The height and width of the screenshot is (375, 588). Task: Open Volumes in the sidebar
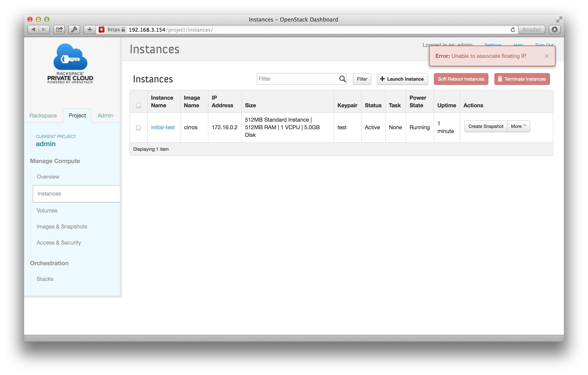coord(47,210)
